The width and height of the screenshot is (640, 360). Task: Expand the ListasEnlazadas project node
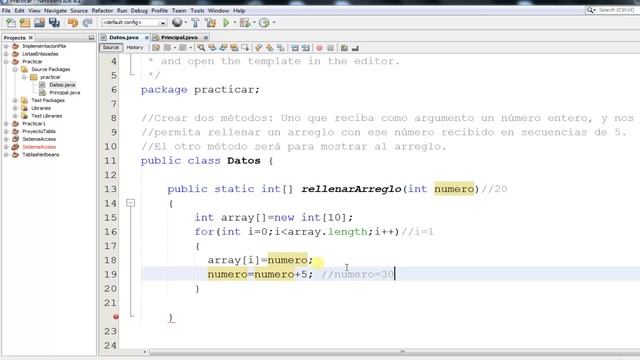tap(6, 54)
